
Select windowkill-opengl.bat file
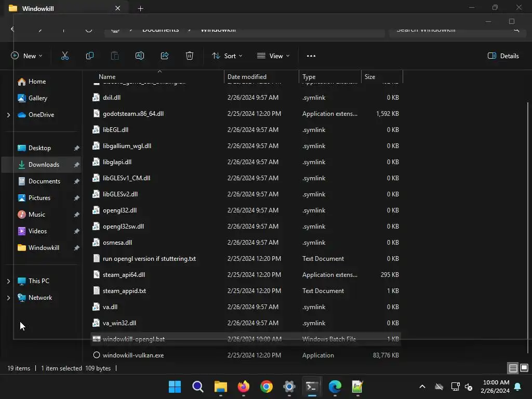(x=246, y=339)
